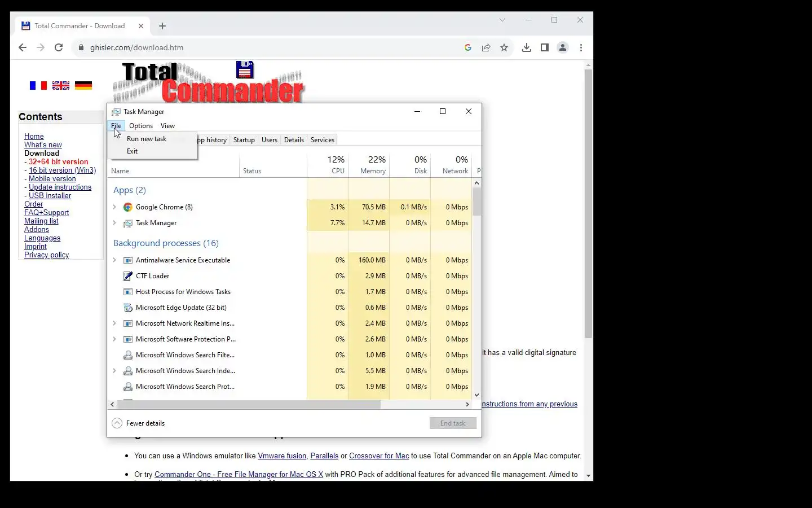Screen dimensions: 812x508
Task: Open the View menu in Task Manager
Action: (x=167, y=126)
